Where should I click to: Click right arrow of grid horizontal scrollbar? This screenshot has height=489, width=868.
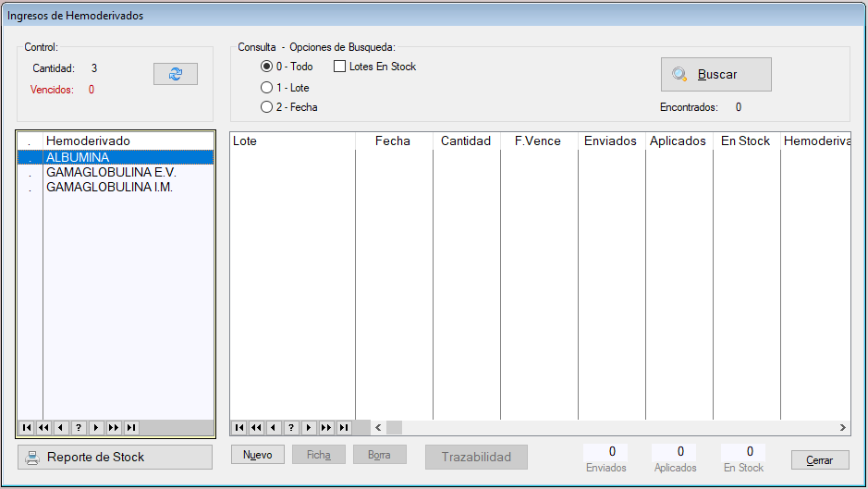click(x=842, y=428)
